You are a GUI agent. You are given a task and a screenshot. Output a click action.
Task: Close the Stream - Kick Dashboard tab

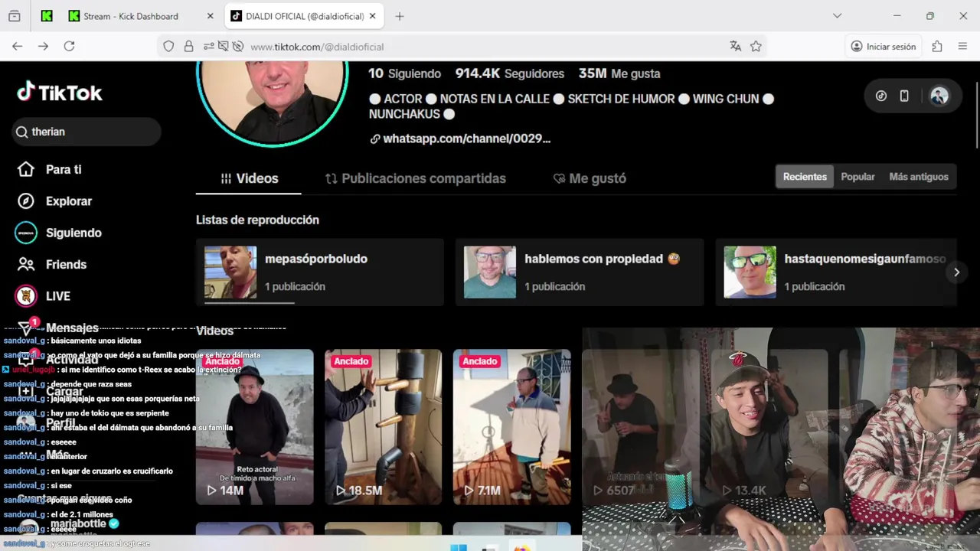[x=211, y=16]
